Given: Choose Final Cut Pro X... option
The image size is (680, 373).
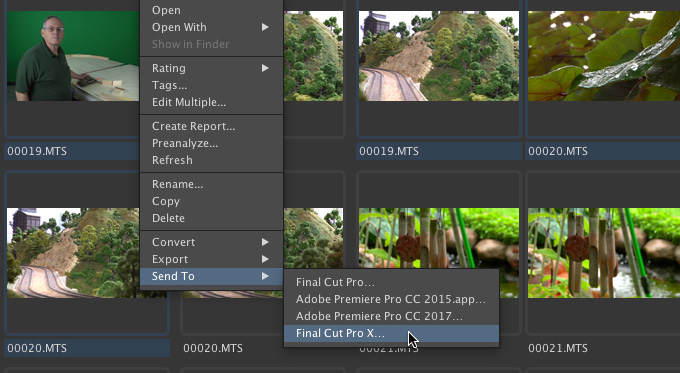Looking at the screenshot, I should (391, 333).
